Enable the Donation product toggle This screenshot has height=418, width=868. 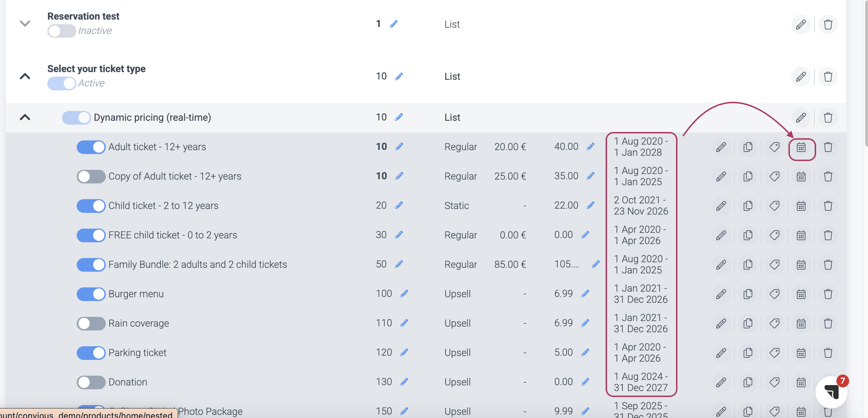91,382
